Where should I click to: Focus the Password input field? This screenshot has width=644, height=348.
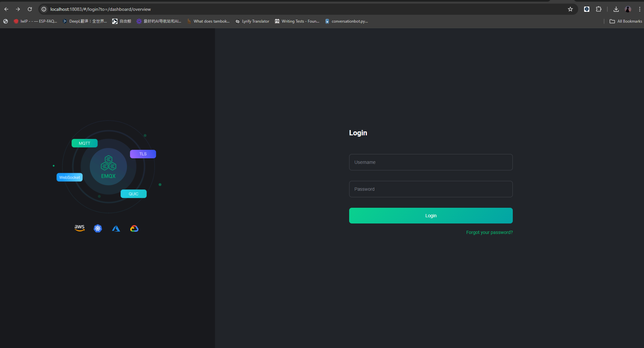(x=431, y=189)
